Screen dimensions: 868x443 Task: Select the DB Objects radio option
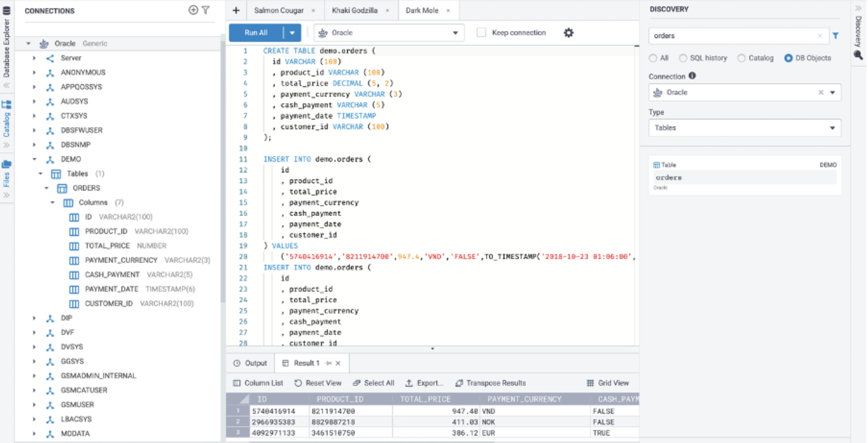789,58
